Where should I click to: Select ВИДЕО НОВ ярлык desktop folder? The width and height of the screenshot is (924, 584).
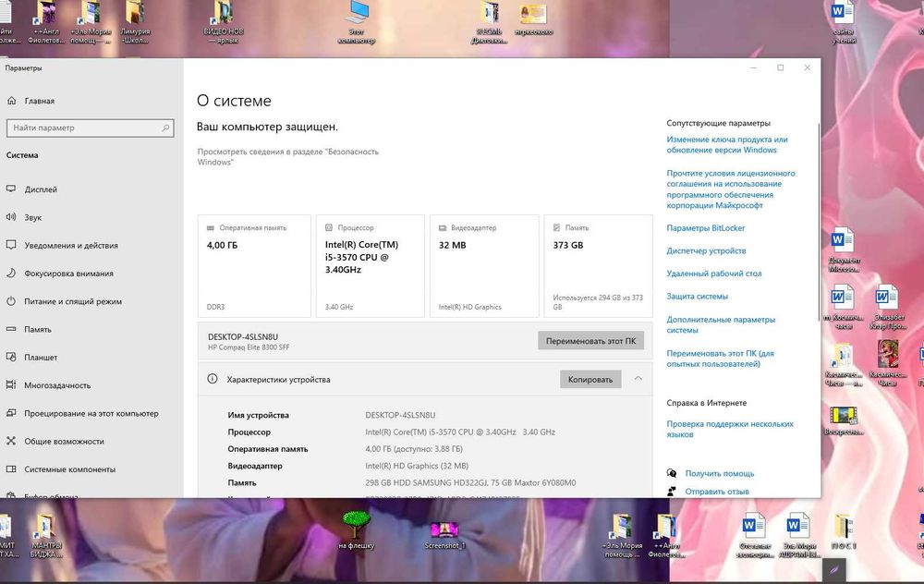(x=224, y=22)
